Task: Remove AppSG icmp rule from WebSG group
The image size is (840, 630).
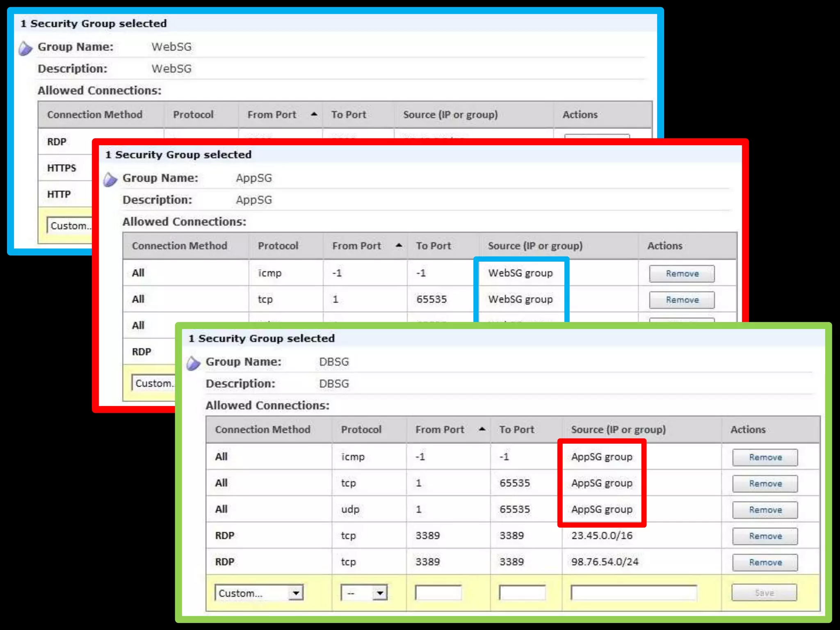Action: [682, 274]
